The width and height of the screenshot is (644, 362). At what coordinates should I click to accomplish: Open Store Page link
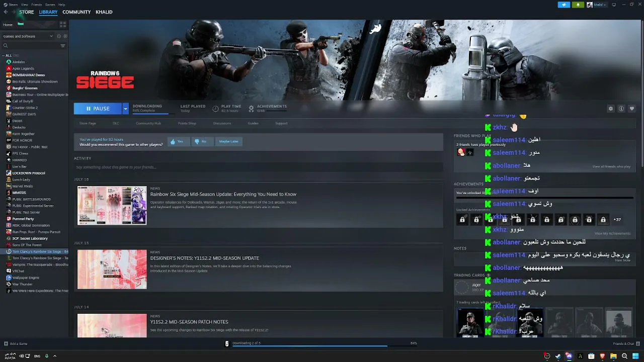click(88, 123)
